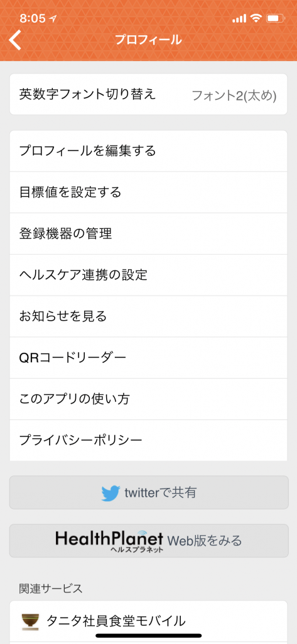Select 目標値を設定する
Viewport: 297px width, 644px height.
(x=148, y=192)
